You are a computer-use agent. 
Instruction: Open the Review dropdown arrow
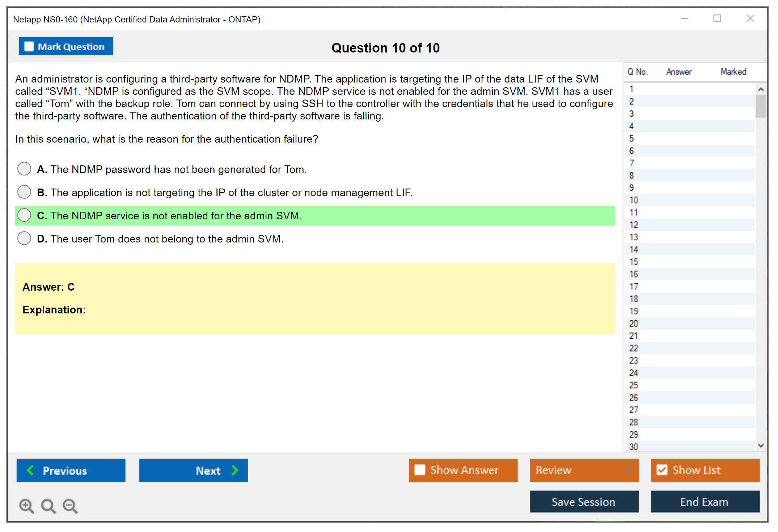(628, 470)
